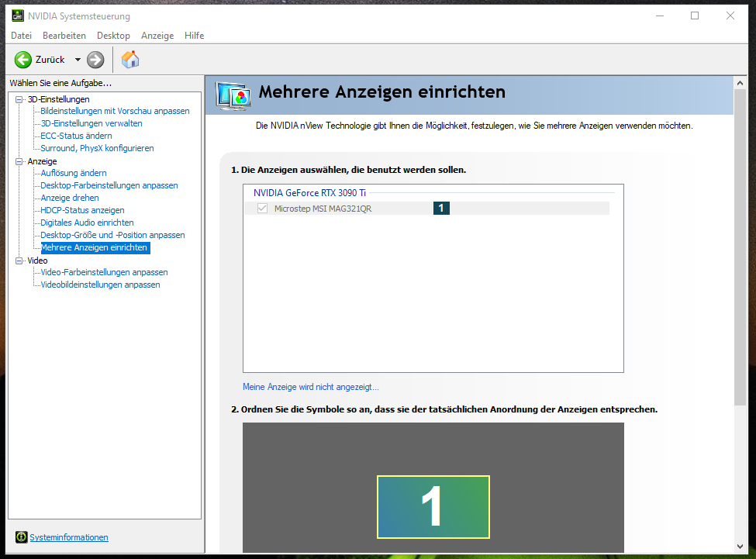The height and width of the screenshot is (559, 756).
Task: Select HDCP-Status anzeigen
Action: coord(82,211)
